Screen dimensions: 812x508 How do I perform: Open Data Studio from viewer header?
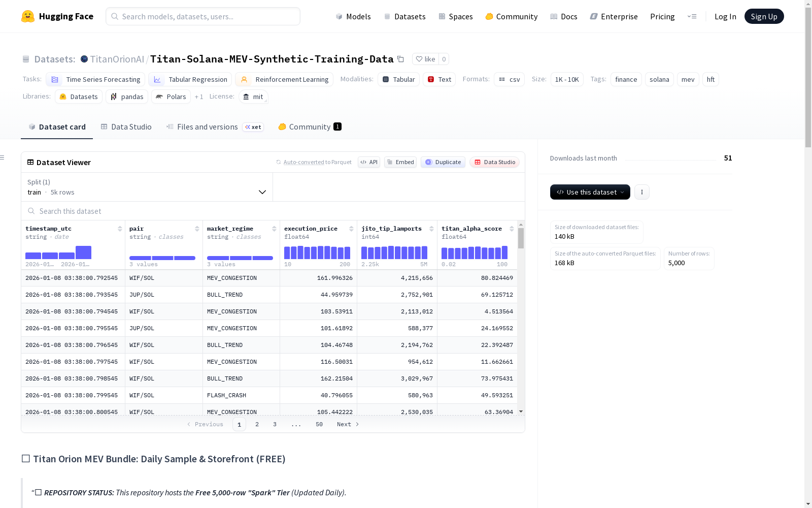click(494, 162)
